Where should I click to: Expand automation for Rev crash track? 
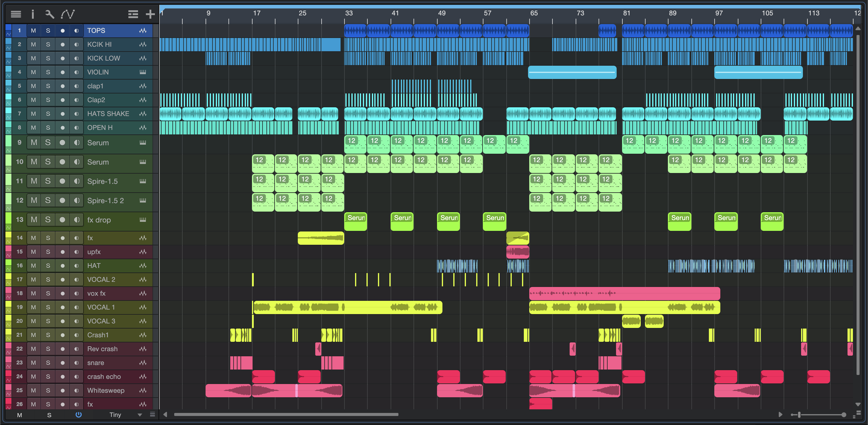coord(8,353)
